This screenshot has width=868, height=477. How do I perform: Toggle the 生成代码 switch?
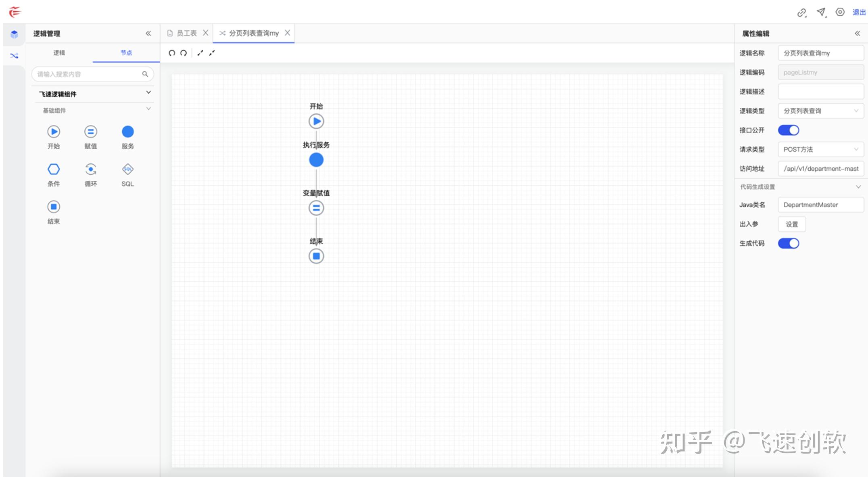pyautogui.click(x=788, y=243)
